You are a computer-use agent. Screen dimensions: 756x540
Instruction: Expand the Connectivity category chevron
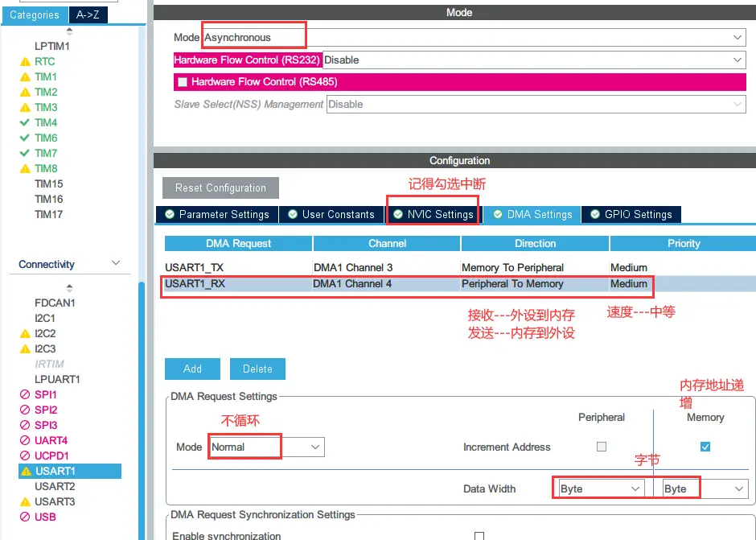point(116,264)
